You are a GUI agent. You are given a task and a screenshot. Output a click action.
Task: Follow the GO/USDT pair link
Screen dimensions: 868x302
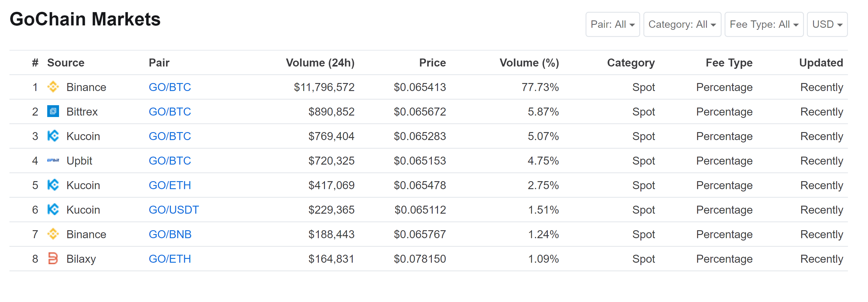click(174, 210)
